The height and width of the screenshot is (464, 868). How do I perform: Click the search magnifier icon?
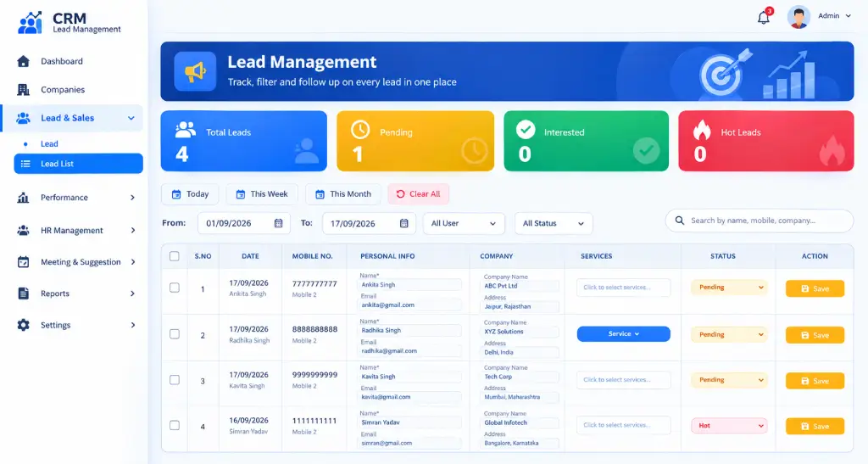pyautogui.click(x=680, y=221)
